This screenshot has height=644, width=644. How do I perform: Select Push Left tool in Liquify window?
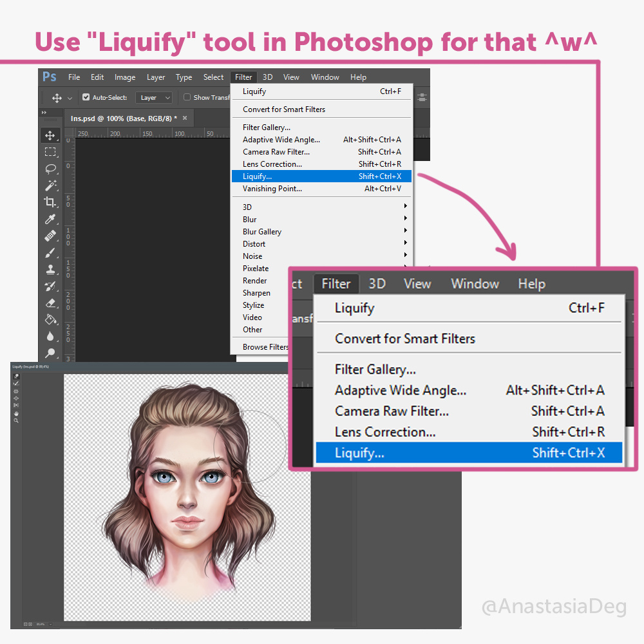[x=16, y=405]
